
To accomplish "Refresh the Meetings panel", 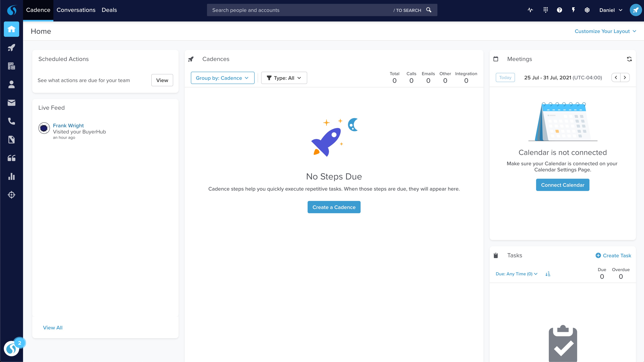I will [x=629, y=59].
